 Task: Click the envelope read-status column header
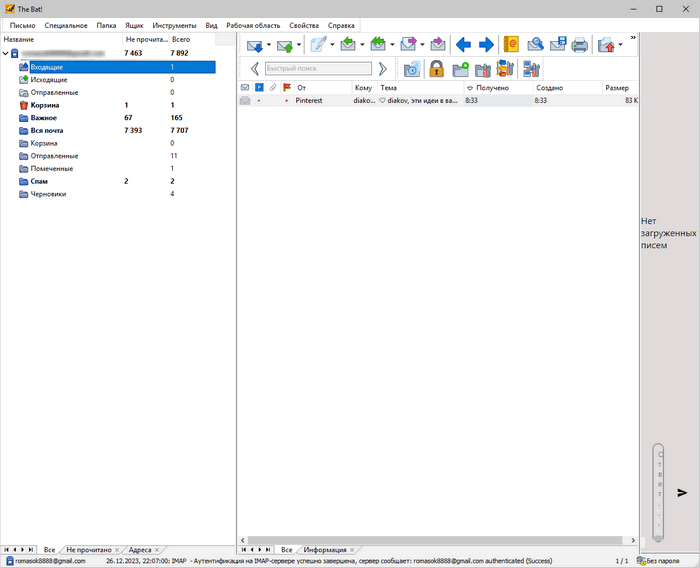coord(245,88)
